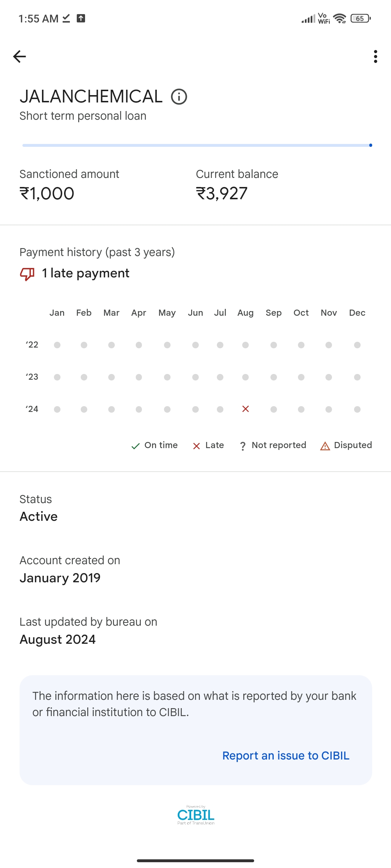This screenshot has height=868, width=391.
Task: Tap the battery indicator in status bar
Action: click(360, 18)
